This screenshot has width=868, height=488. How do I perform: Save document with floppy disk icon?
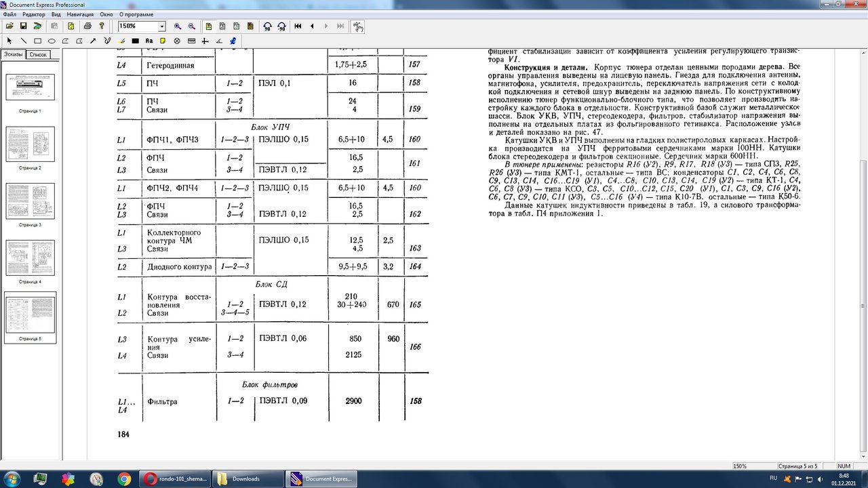(23, 26)
